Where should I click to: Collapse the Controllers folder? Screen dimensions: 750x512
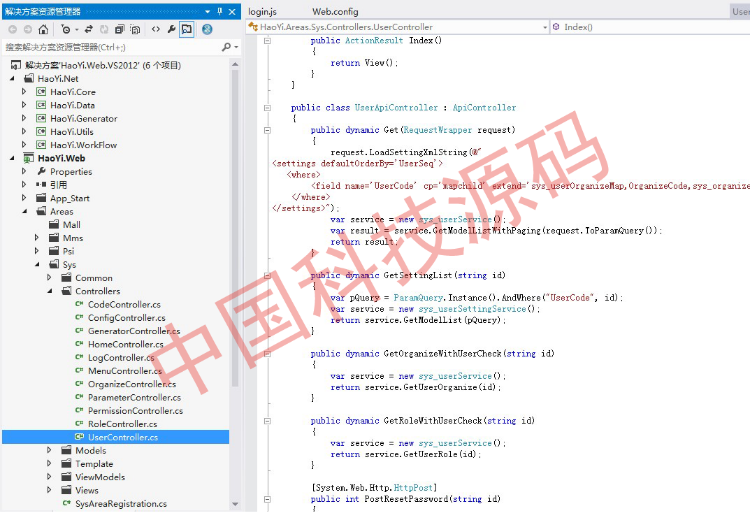pyautogui.click(x=50, y=290)
